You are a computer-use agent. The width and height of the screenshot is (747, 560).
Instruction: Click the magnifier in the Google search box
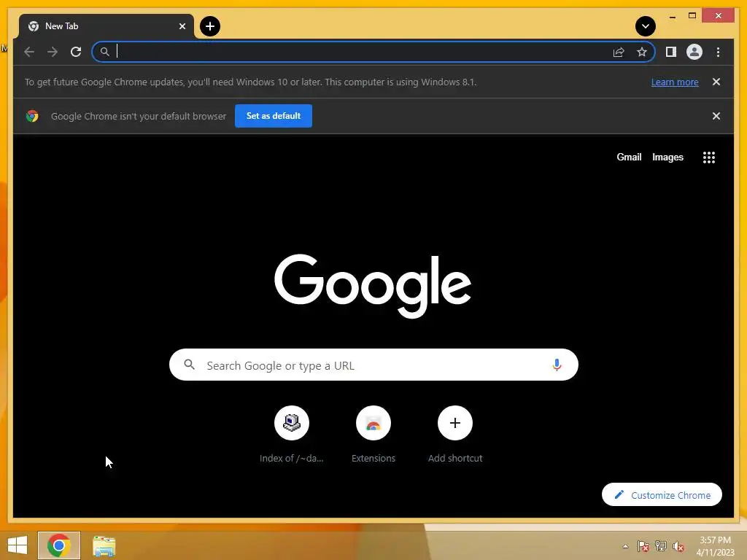click(189, 365)
